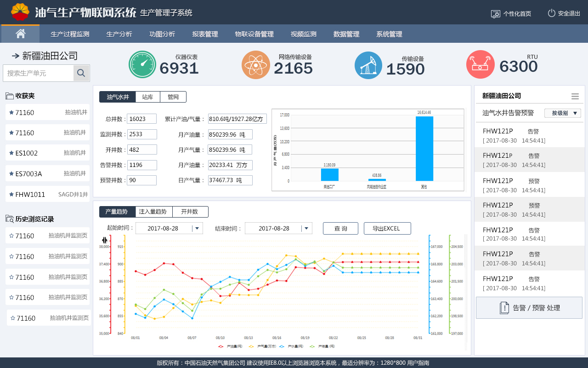
Task: Open the end time date dropdown arrow
Action: coord(306,228)
